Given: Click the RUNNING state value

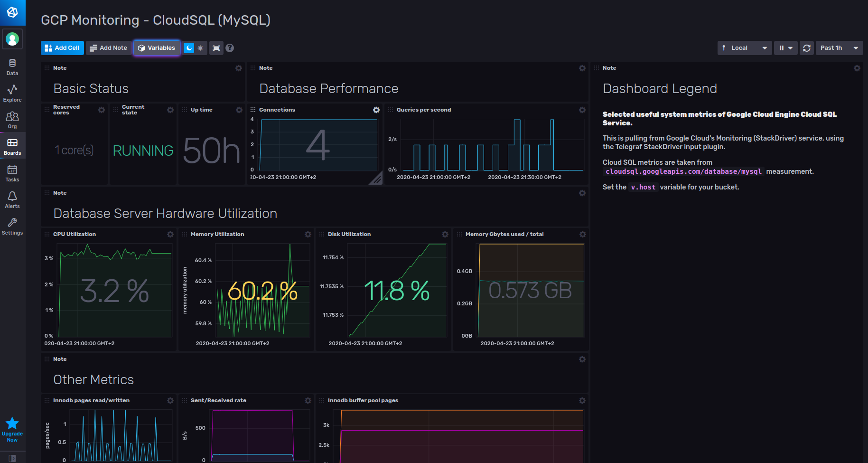Looking at the screenshot, I should coord(143,151).
